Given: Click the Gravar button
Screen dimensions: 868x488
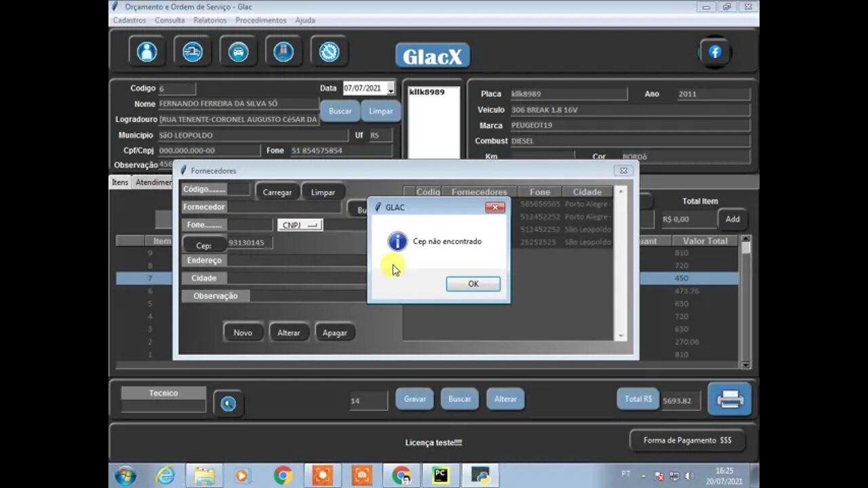Looking at the screenshot, I should point(415,399).
